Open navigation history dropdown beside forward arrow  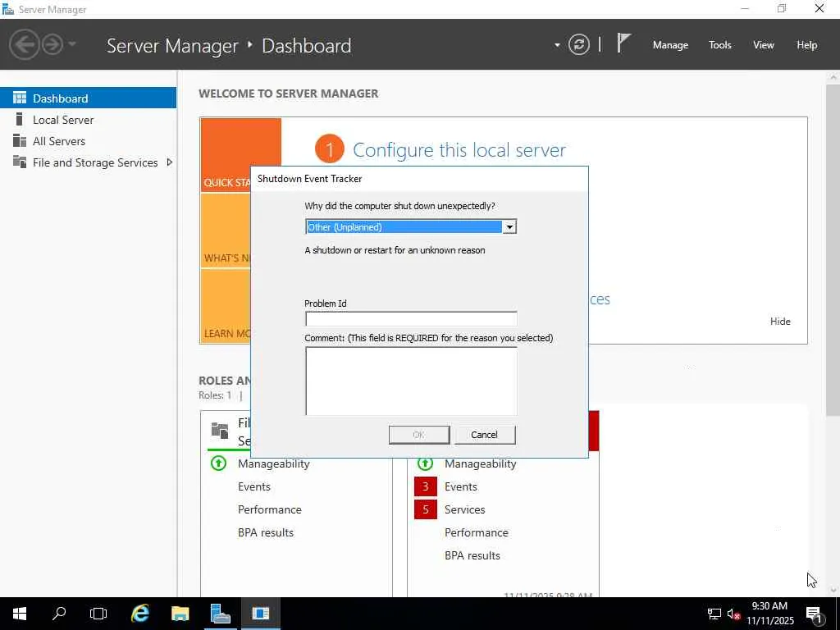pyautogui.click(x=72, y=44)
